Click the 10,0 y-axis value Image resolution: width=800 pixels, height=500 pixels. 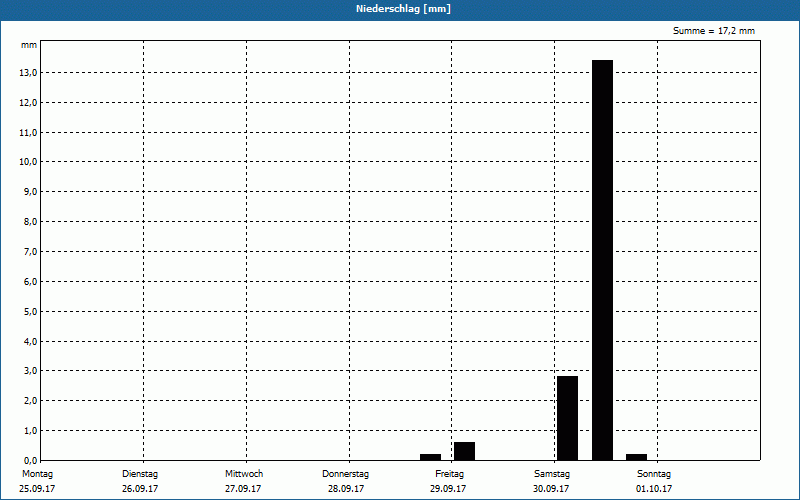pyautogui.click(x=28, y=162)
